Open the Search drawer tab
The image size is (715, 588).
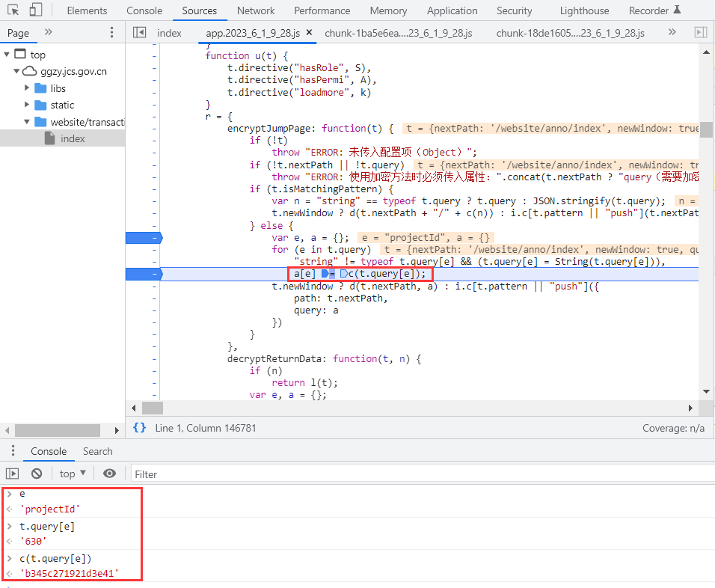point(97,451)
